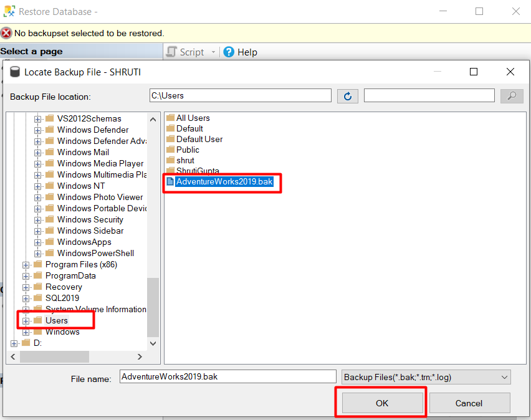Select WindowsPowerShell folder in tree
This screenshot has width=531, height=420.
click(95, 253)
